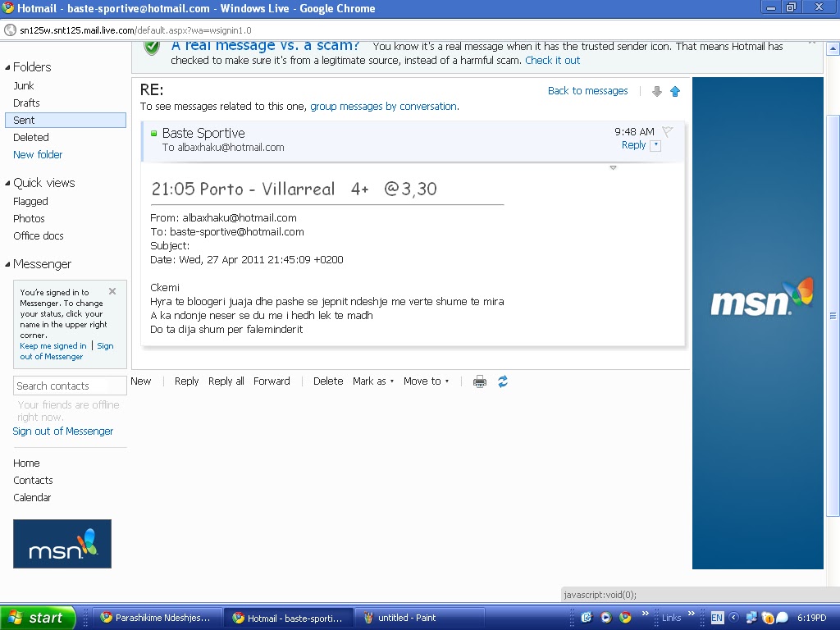840x630 pixels.
Task: Open the Drafts folder
Action: click(27, 103)
